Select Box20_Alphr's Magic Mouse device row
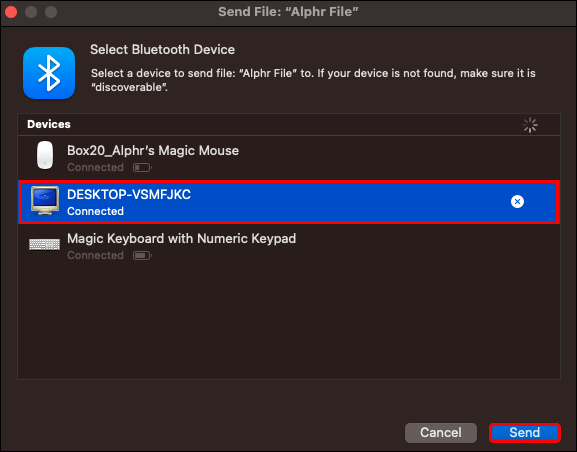 pyautogui.click(x=289, y=158)
